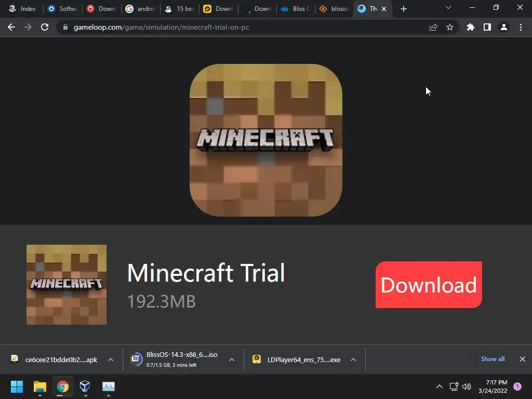Screen dimensions: 532x399
Task: Open the Chrome profile menu
Action: 504,27
